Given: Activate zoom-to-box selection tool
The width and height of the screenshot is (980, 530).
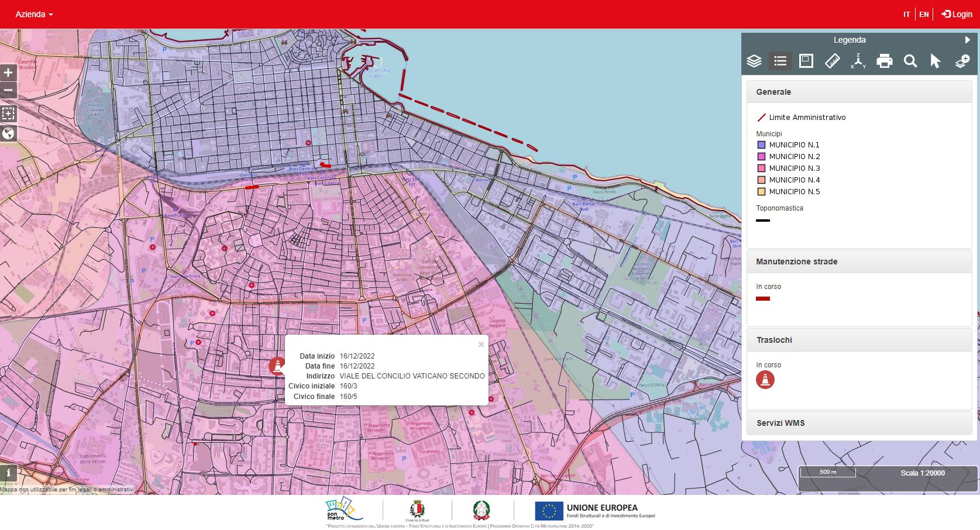Looking at the screenshot, I should (8, 113).
